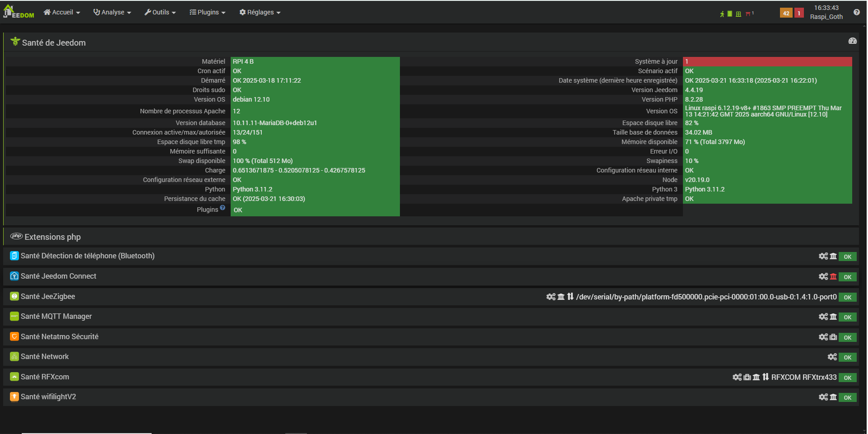Open the Outils menu
Image resolution: width=868 pixels, height=434 pixels.
point(160,12)
